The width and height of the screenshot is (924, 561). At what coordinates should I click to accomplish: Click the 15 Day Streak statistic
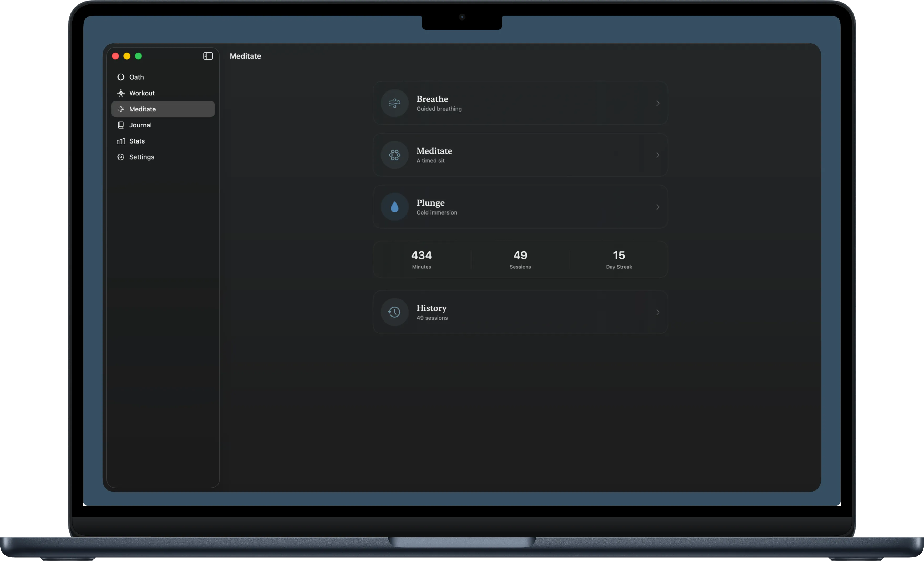click(619, 259)
